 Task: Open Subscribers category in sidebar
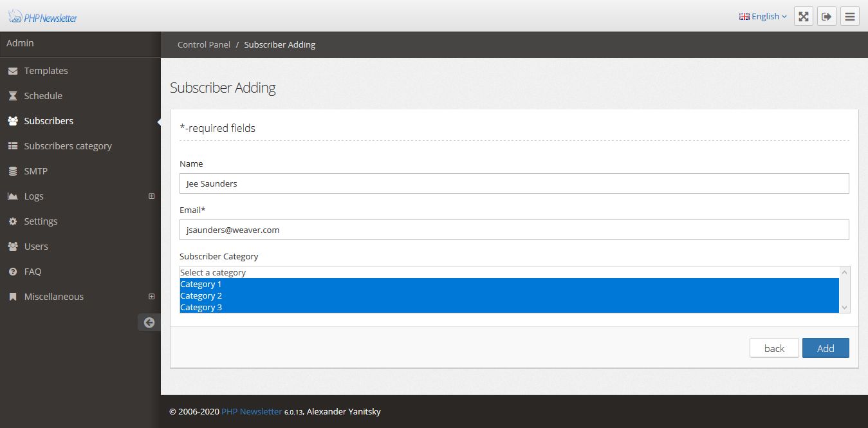click(68, 146)
